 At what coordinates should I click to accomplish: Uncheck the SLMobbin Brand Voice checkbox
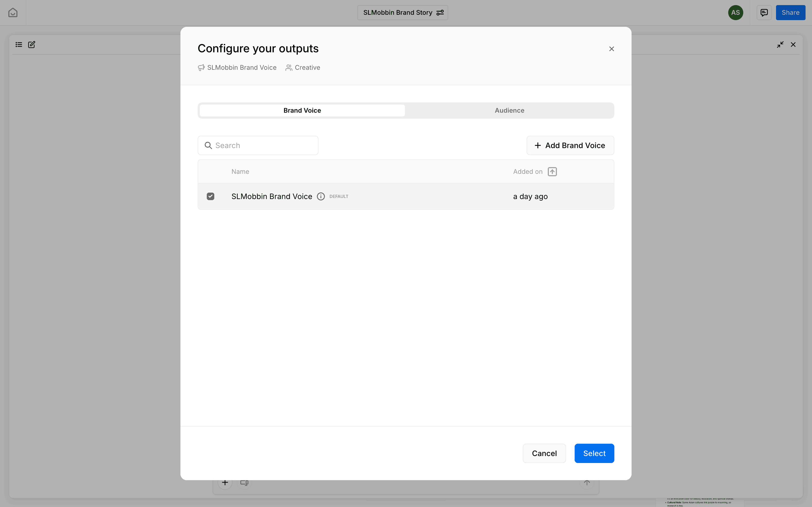[210, 196]
